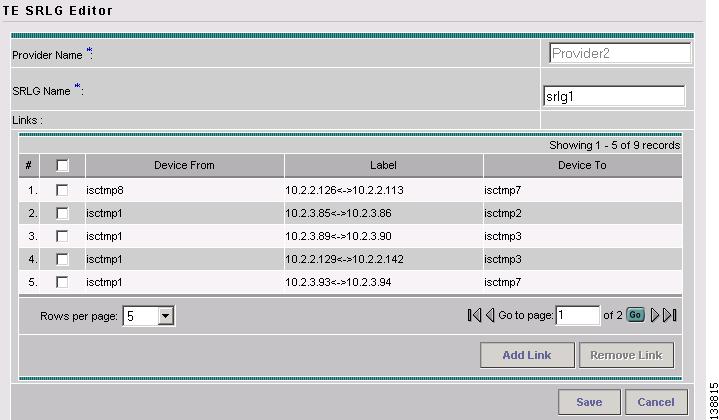The width and height of the screenshot is (719, 420).
Task: Select the checkbox in row 3
Action: coord(62,236)
